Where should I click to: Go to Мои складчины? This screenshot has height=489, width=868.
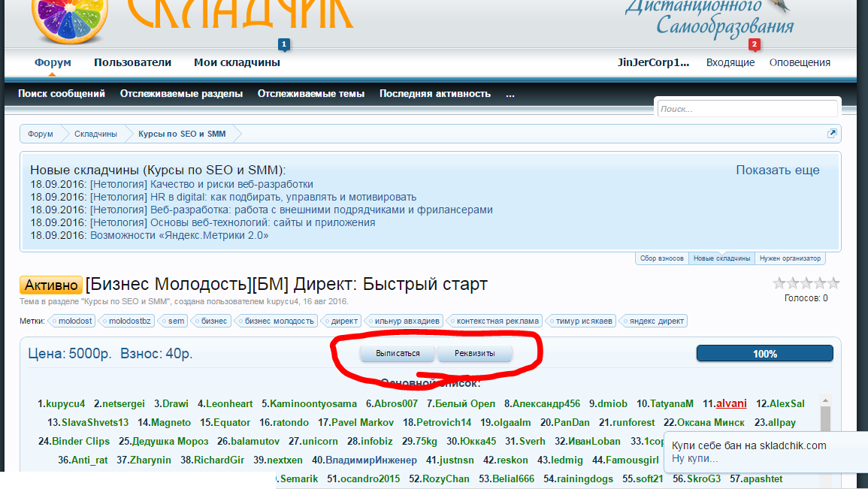click(237, 62)
